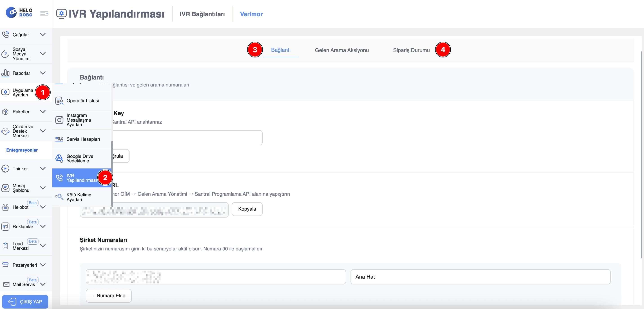Click the submenu vertical scrollbar

112,173
